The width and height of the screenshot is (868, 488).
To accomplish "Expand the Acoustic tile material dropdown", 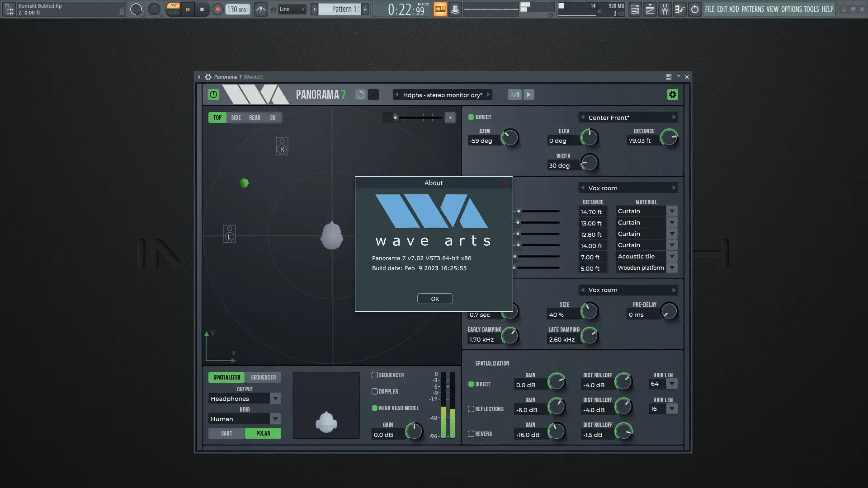I will [x=672, y=257].
